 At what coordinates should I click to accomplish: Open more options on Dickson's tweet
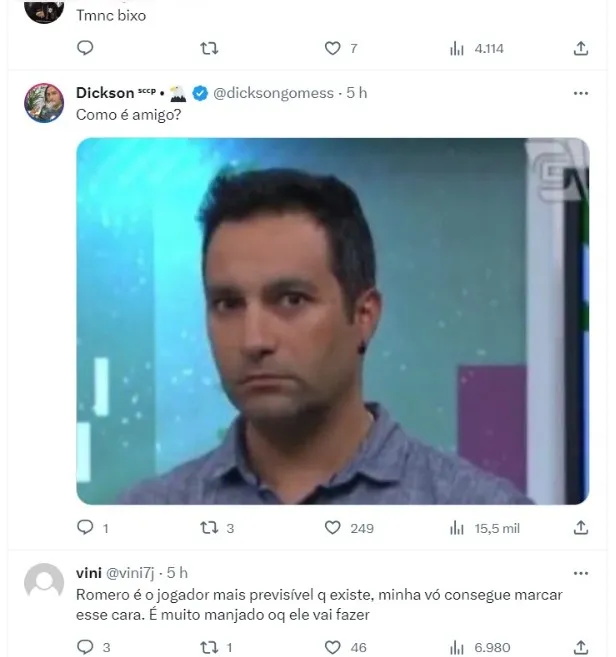coord(581,93)
